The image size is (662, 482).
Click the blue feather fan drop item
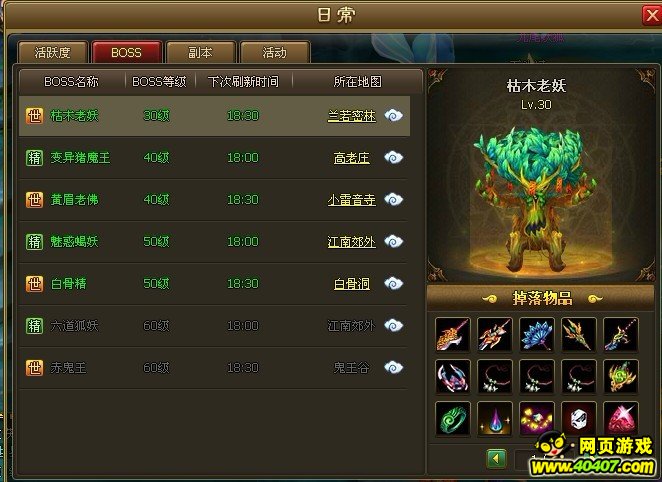coord(537,335)
